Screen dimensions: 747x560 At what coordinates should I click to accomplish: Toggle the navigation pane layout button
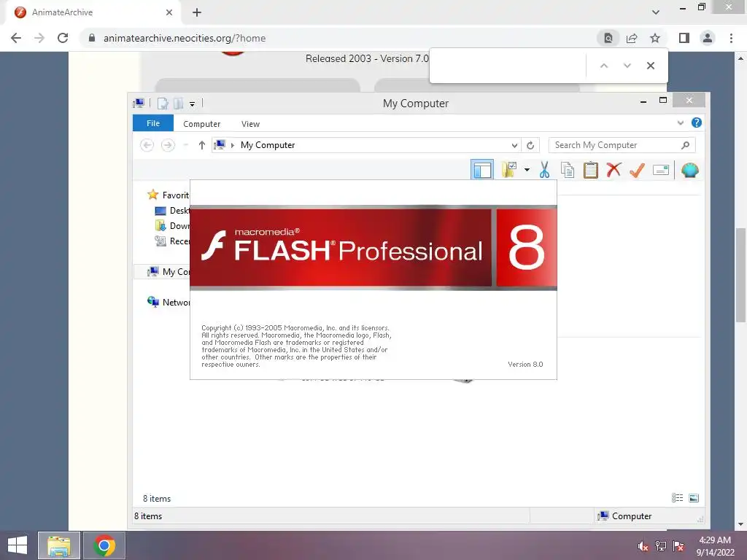tap(481, 169)
